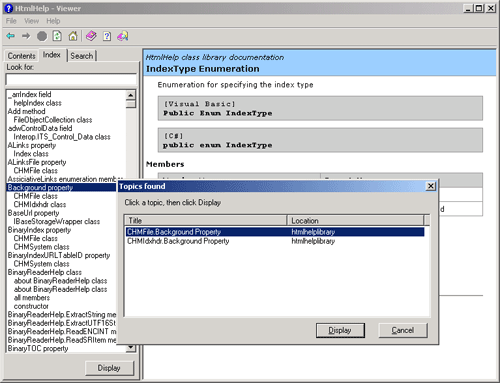Click the Title column header
The image size is (500, 383).
206,220
